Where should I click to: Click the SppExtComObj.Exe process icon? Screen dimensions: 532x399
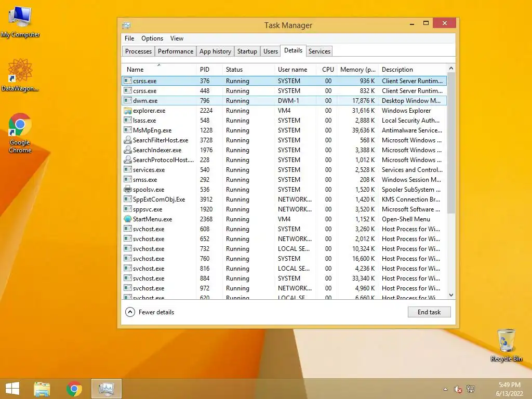128,199
